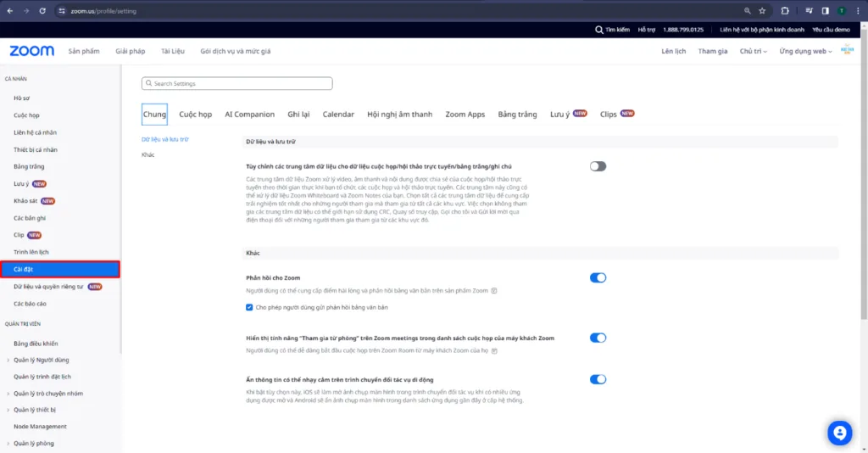The height and width of the screenshot is (453, 868).
Task: Click the Zoom logo in the header
Action: [32, 51]
